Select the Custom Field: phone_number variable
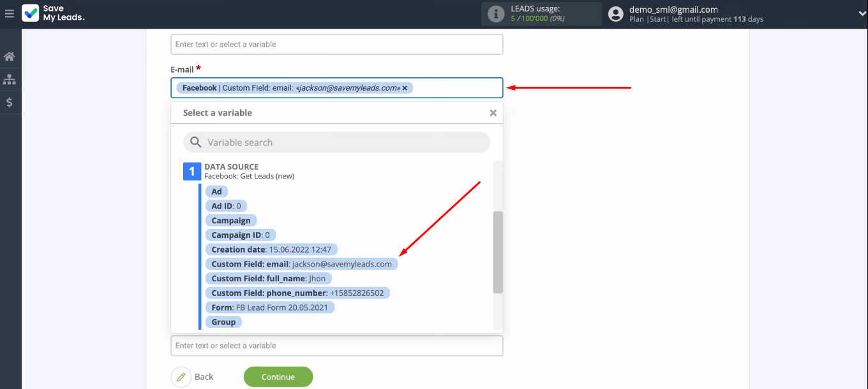This screenshot has height=389, width=868. pos(297,293)
